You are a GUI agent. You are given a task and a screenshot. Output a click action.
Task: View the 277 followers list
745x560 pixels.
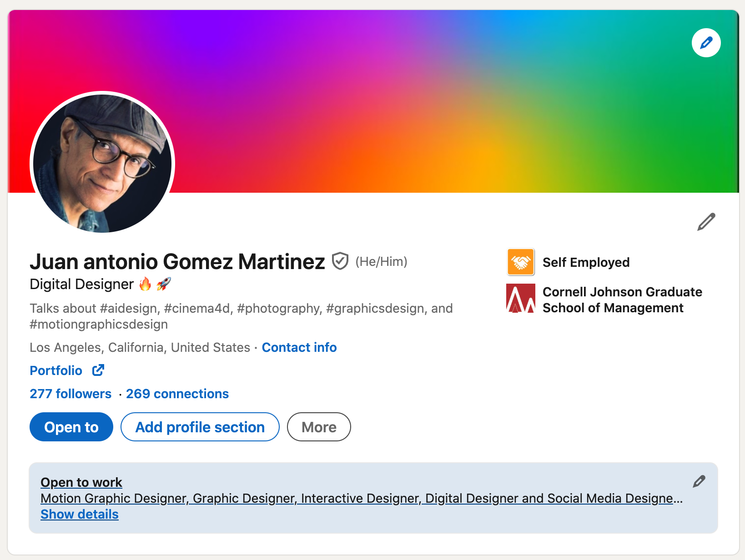(70, 394)
